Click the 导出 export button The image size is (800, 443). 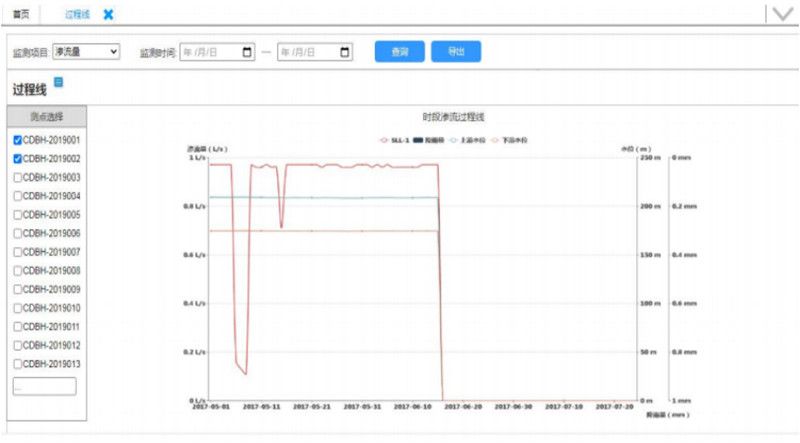[x=456, y=52]
